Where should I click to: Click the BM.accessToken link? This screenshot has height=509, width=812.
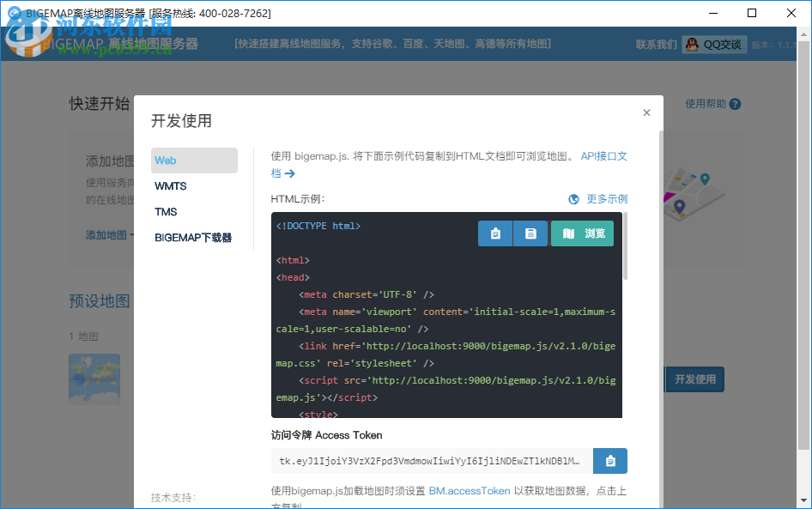click(x=469, y=491)
